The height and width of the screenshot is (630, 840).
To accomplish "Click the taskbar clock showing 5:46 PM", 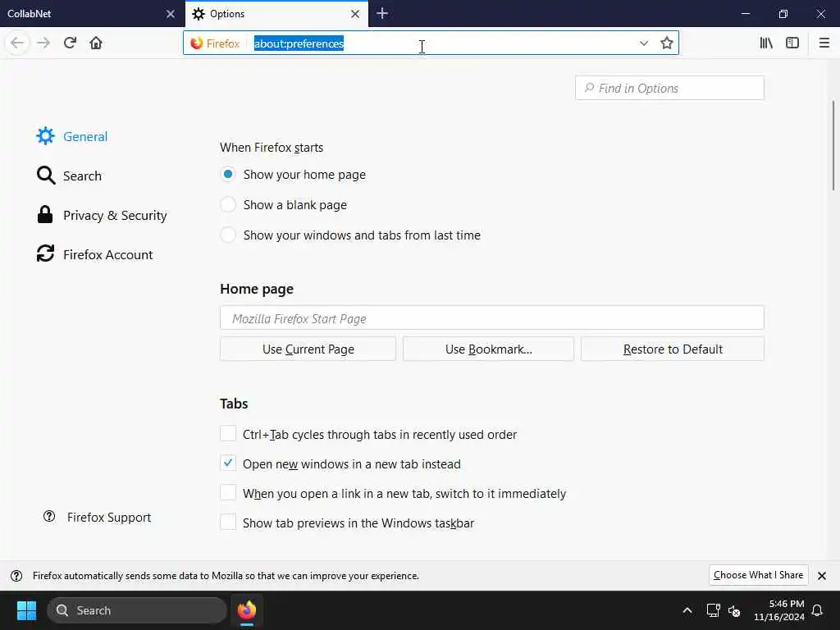I will click(x=779, y=610).
